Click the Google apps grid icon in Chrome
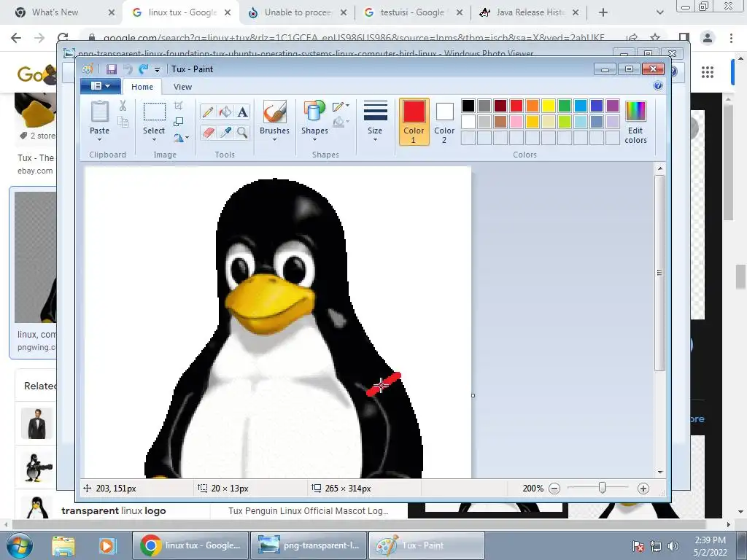 (x=708, y=72)
